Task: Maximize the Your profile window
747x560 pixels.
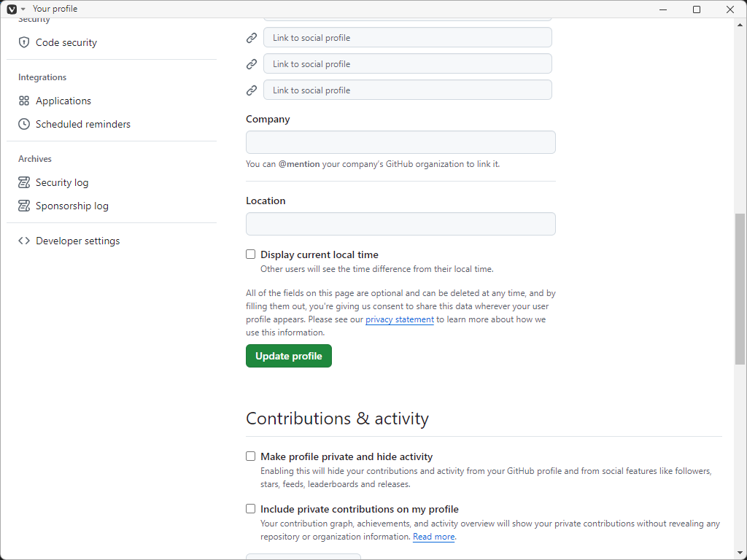Action: (697, 9)
